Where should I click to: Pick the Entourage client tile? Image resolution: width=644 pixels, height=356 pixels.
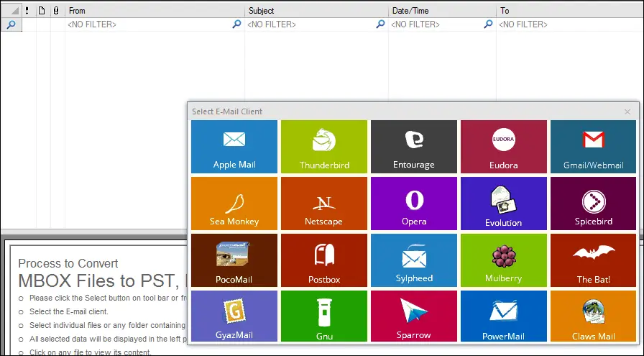tap(413, 147)
